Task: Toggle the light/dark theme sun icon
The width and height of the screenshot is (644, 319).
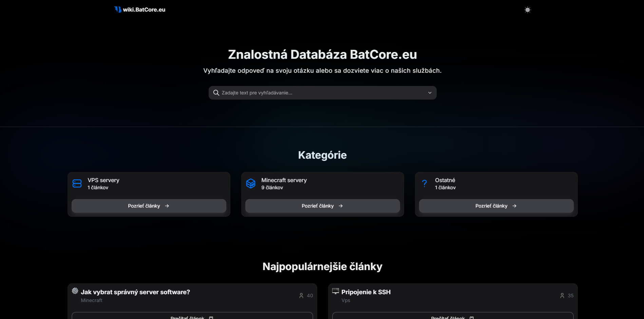Action: tap(527, 10)
